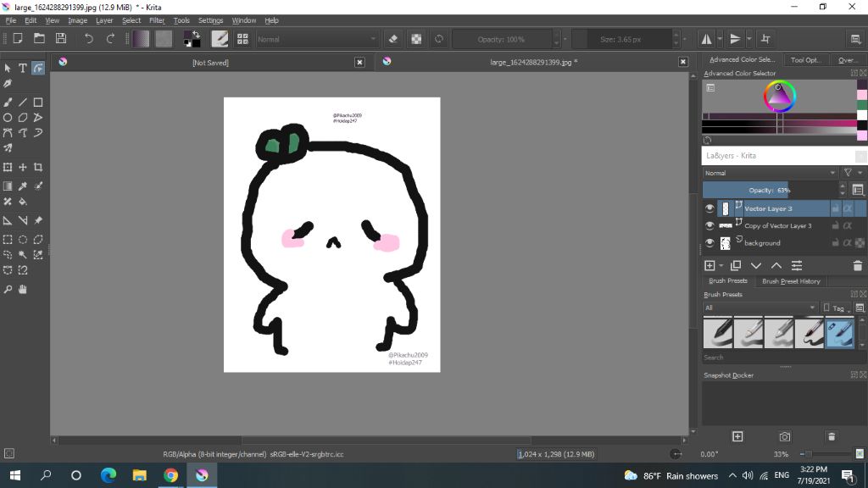Viewport: 868px width, 488px height.
Task: Select the Polygon tool
Action: 23,118
